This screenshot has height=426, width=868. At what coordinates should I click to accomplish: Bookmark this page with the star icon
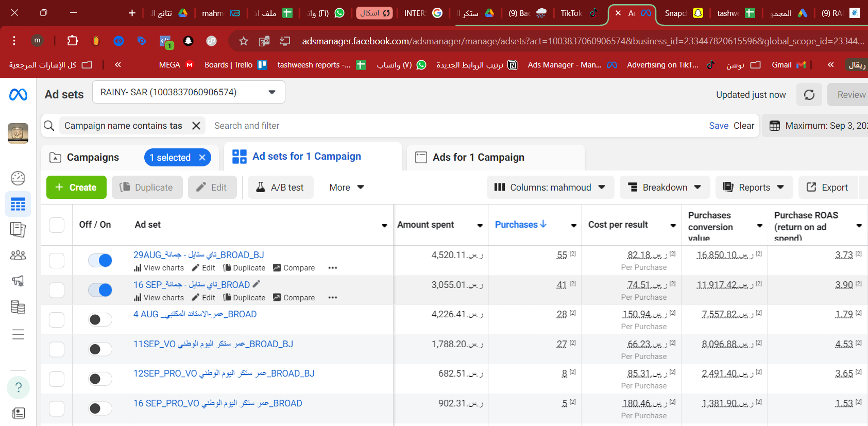(x=244, y=41)
